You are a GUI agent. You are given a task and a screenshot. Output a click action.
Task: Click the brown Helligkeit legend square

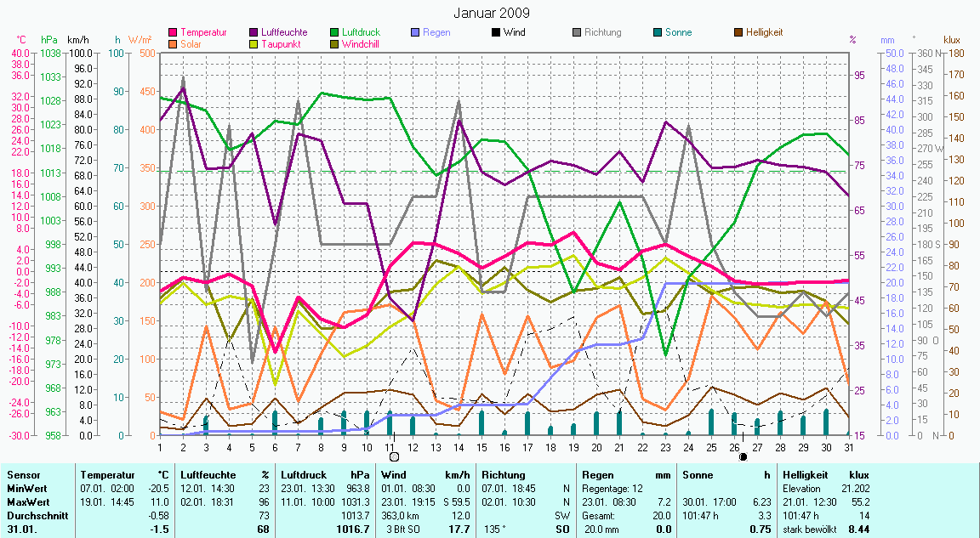pos(738,33)
